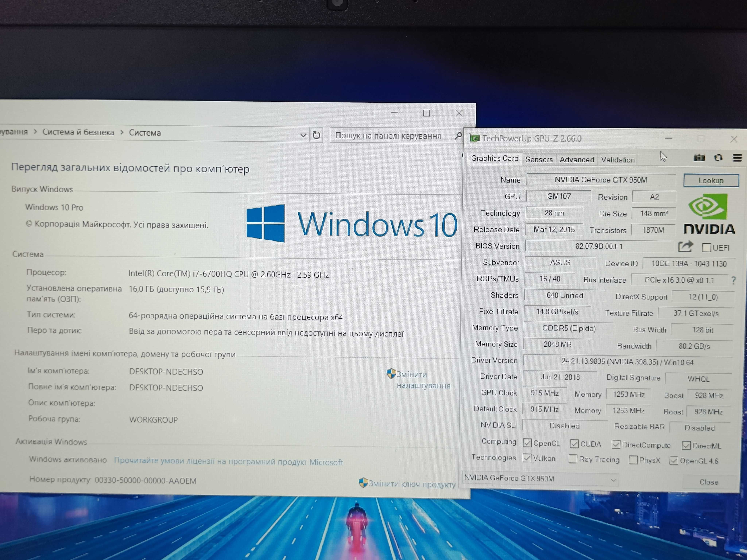Image resolution: width=747 pixels, height=560 pixels.
Task: Switch to the Graphics Card tab
Action: pyautogui.click(x=494, y=158)
